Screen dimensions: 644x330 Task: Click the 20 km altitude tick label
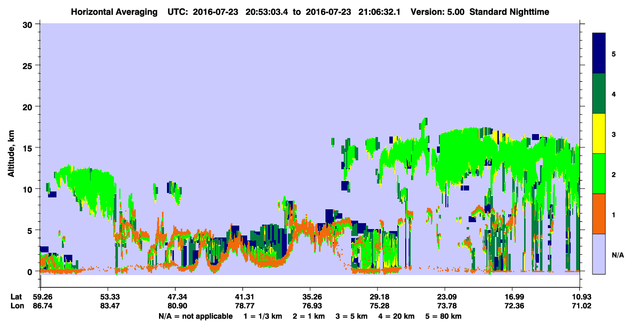coord(27,106)
